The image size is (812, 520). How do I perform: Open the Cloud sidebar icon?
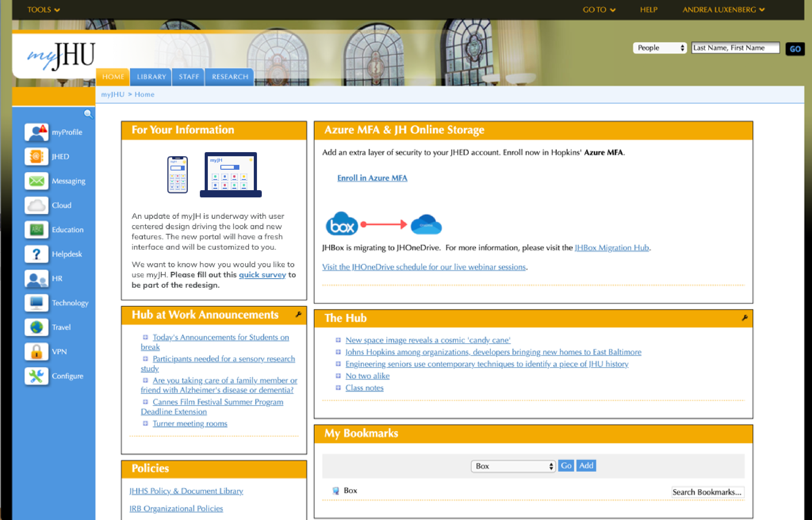[x=36, y=205]
